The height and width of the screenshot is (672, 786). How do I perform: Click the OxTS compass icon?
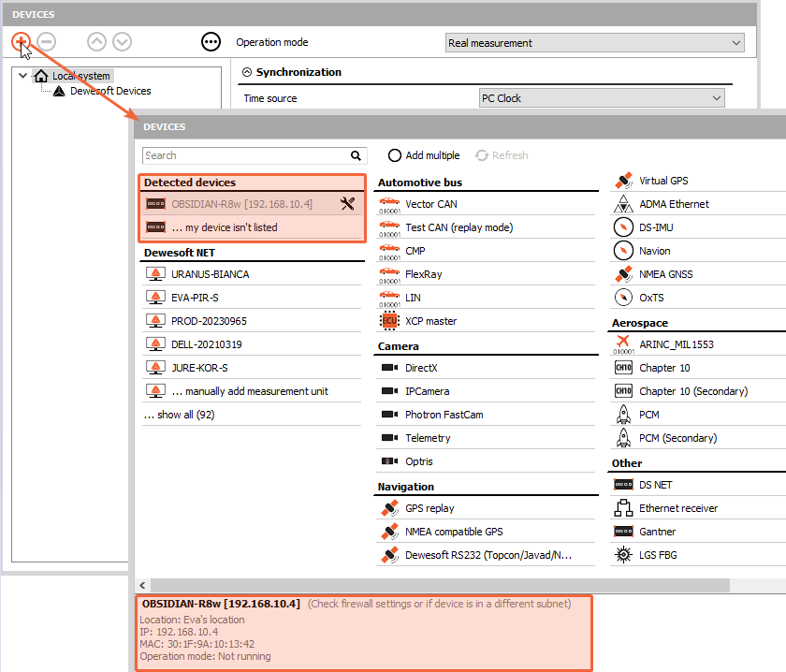pyautogui.click(x=623, y=298)
